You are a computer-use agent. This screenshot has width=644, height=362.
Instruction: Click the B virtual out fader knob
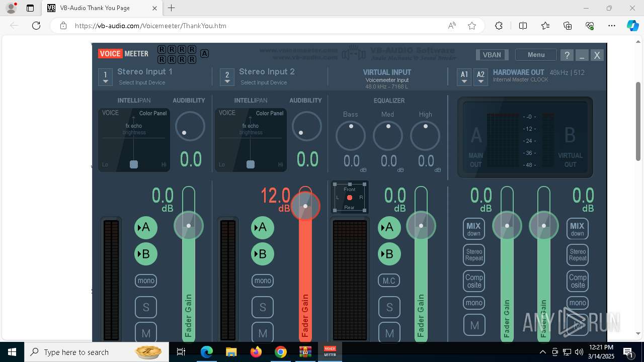click(x=544, y=226)
